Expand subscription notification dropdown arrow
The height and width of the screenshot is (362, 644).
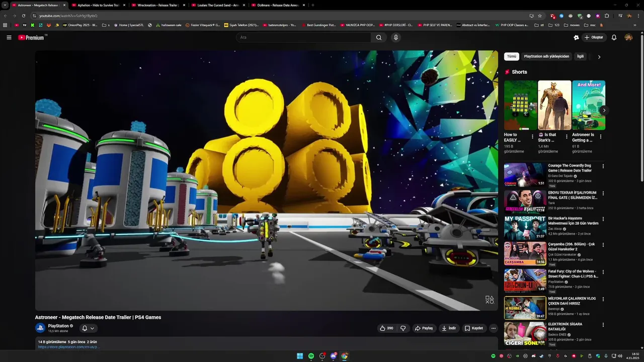92,328
